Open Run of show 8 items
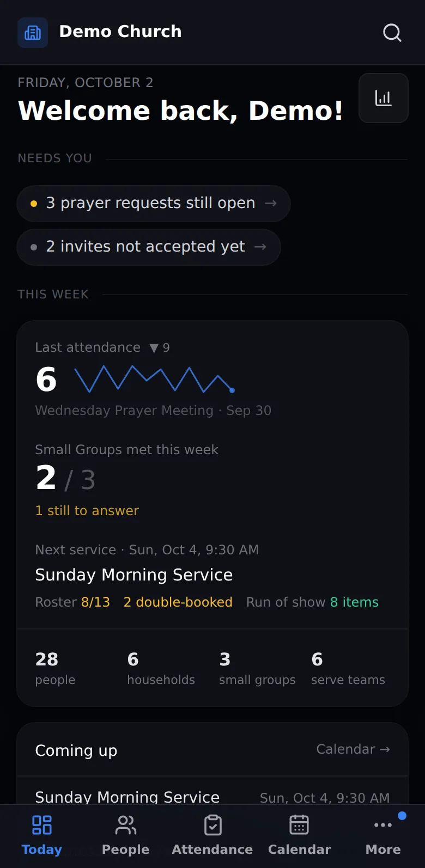Screen dimensions: 425x868 pos(312,602)
